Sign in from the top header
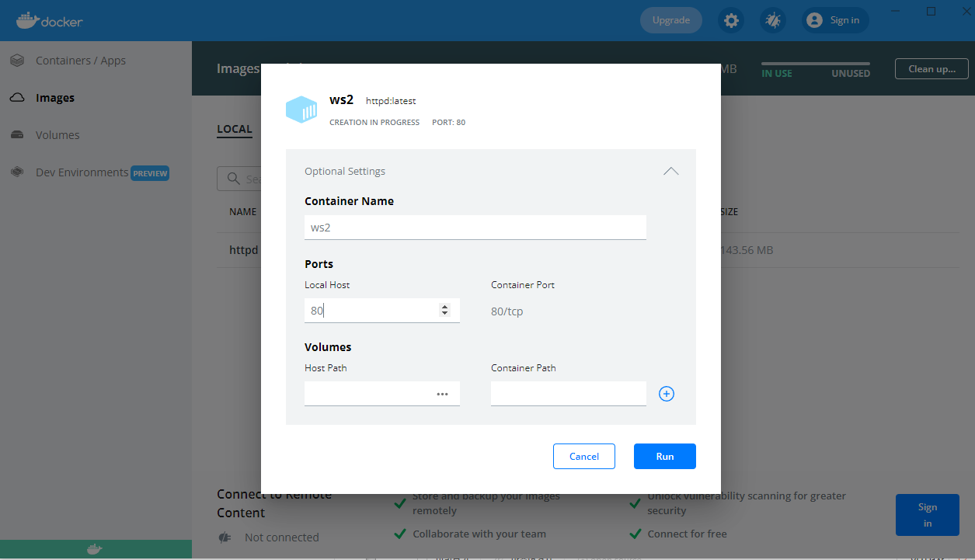 tap(835, 20)
